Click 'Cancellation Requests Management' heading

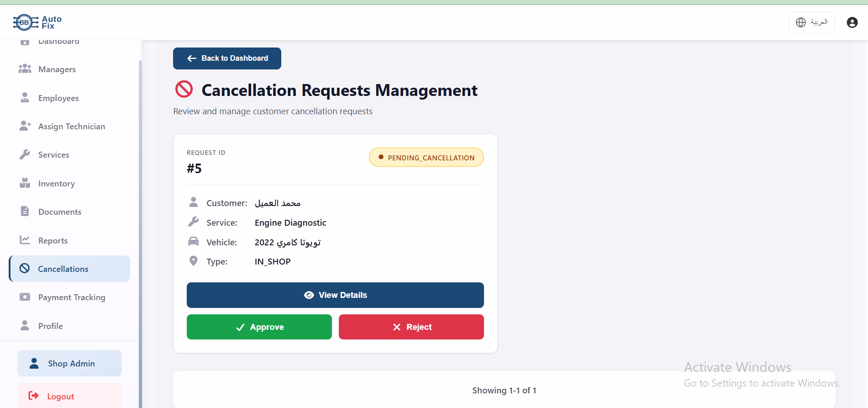339,90
